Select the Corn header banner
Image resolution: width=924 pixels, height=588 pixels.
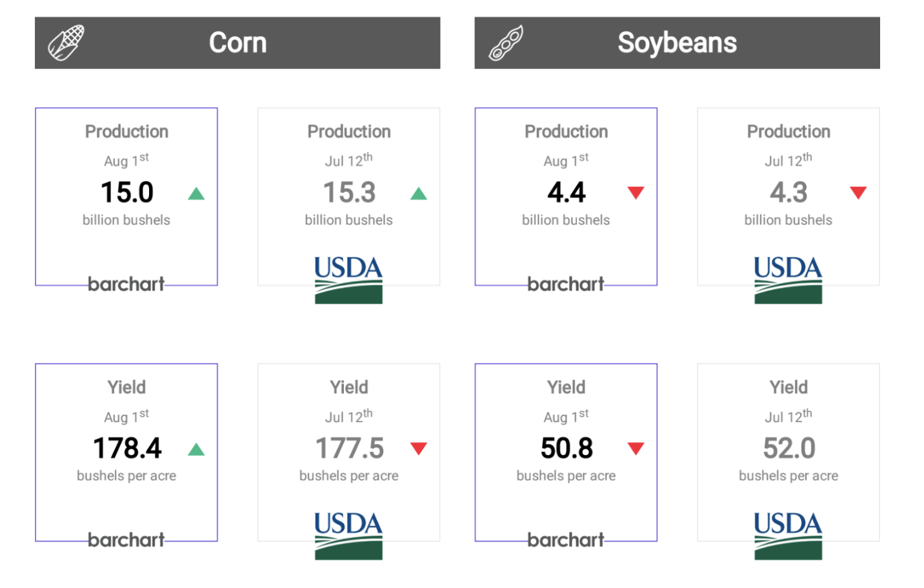click(x=237, y=43)
